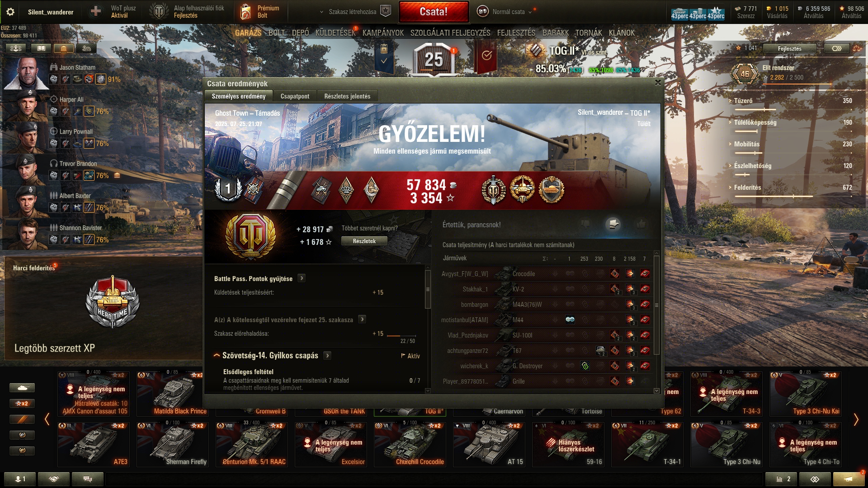Click the thumbs-up feedback icon

tap(641, 224)
